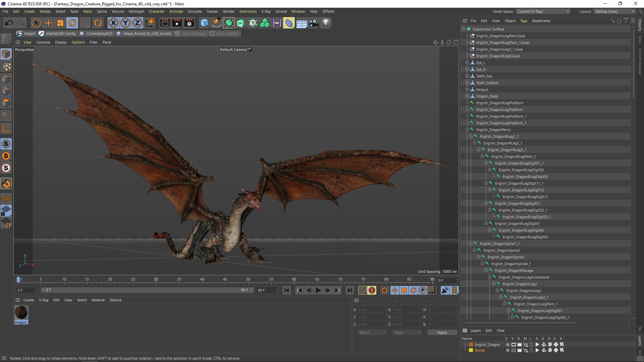
Task: Click Record Active Objects button
Action: pyautogui.click(x=362, y=290)
